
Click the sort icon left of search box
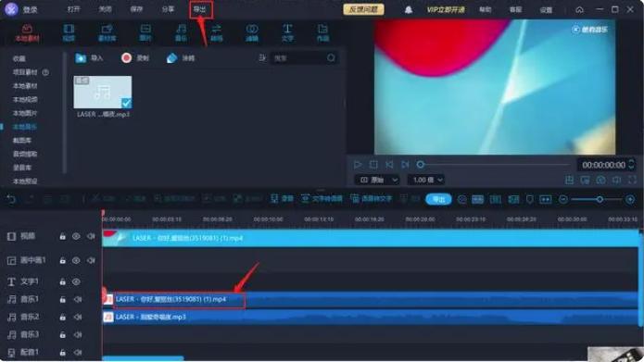pos(262,58)
